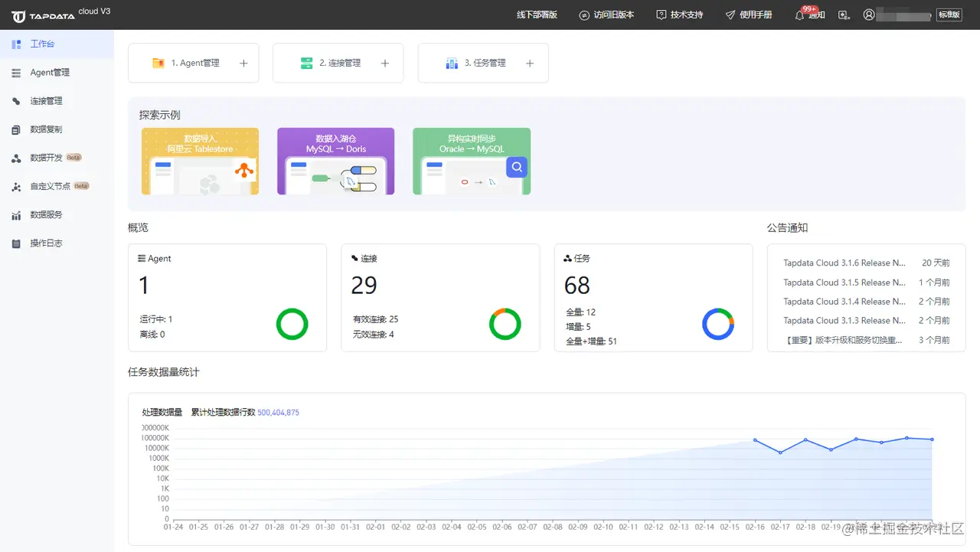Screen dimensions: 980x552
Task: Click the 标准版 edition badge
Action: click(x=949, y=15)
